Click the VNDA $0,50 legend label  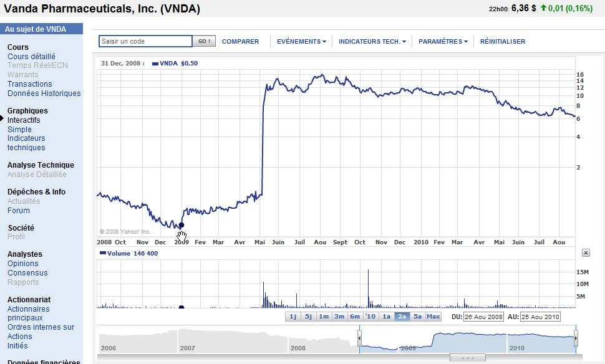[175, 63]
